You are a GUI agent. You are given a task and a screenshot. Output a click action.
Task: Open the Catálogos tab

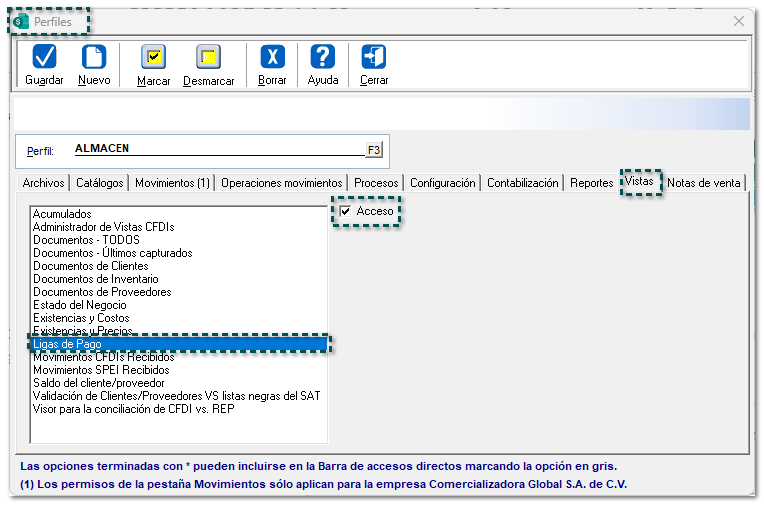tap(100, 183)
